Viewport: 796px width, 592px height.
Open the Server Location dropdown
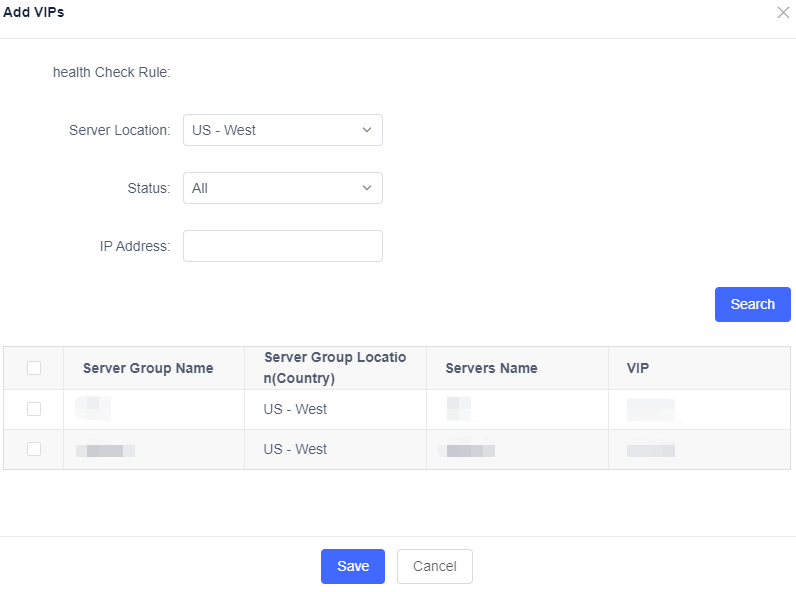coord(282,130)
